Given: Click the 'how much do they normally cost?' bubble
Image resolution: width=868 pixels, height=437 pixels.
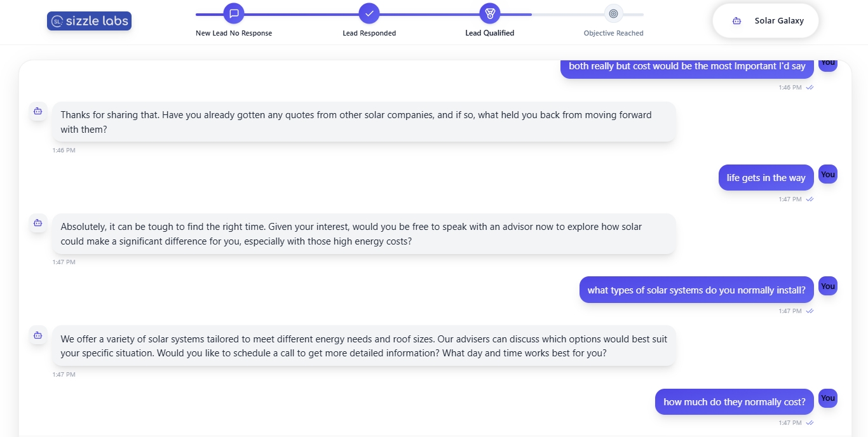Looking at the screenshot, I should (734, 402).
